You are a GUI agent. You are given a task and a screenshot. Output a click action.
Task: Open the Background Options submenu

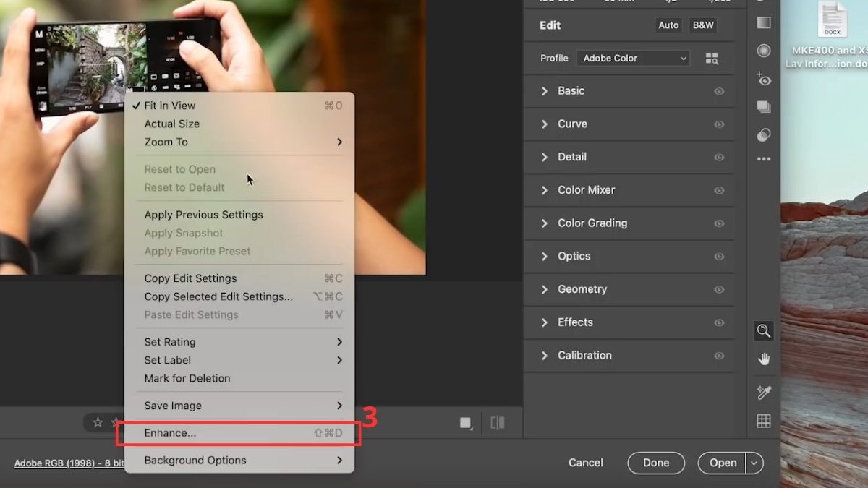tap(239, 461)
